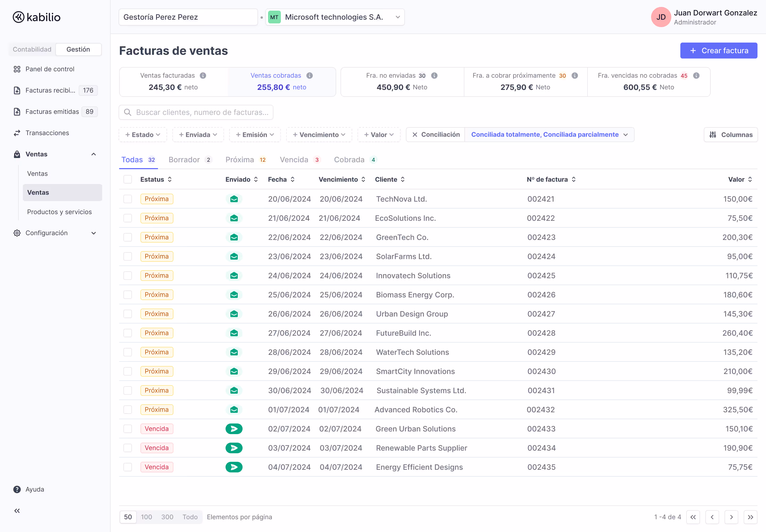Sort table by Nº de factura header
Image resolution: width=766 pixels, height=532 pixels.
coord(551,179)
